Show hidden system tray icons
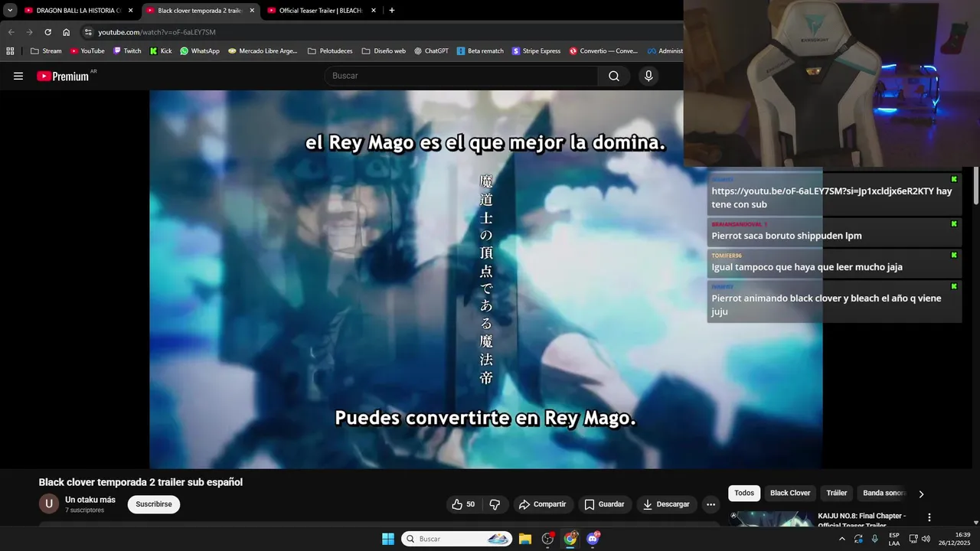The height and width of the screenshot is (551, 980). coord(842,539)
